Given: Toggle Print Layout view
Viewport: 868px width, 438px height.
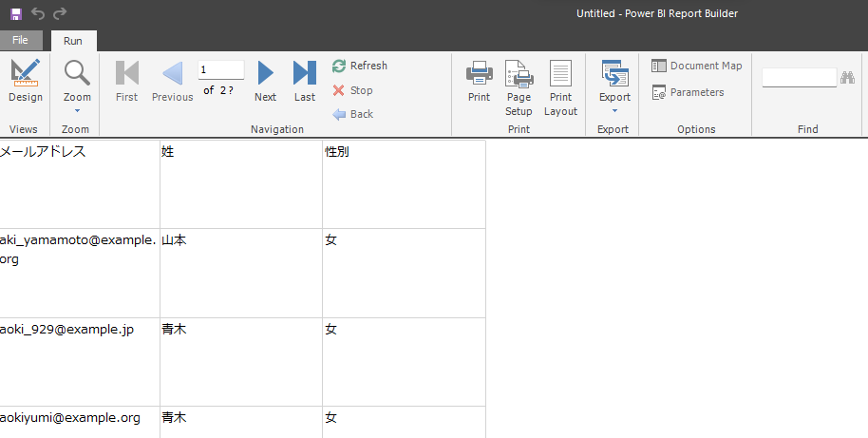Looking at the screenshot, I should [x=560, y=86].
